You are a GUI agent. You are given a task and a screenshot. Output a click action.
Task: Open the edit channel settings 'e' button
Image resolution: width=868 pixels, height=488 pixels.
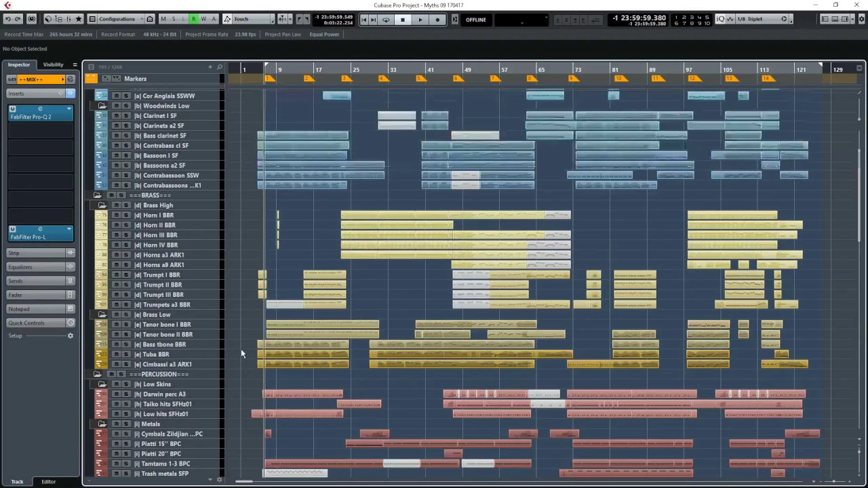70,79
